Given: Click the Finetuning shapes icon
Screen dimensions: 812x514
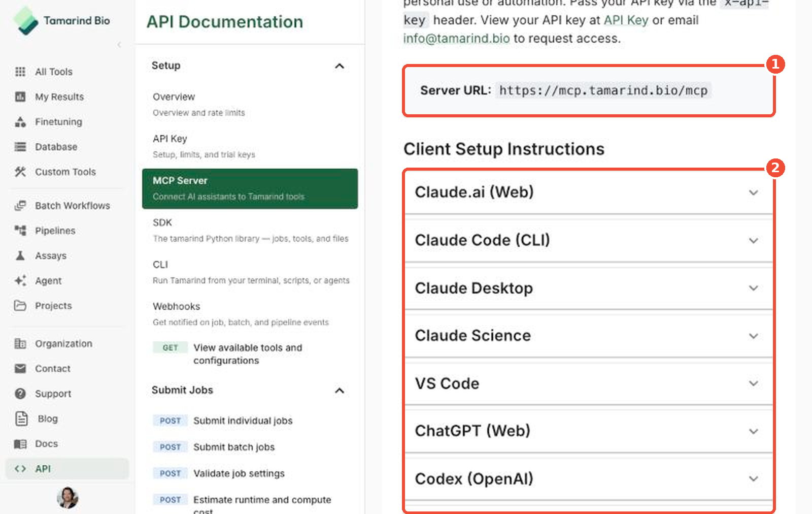Looking at the screenshot, I should (20, 122).
